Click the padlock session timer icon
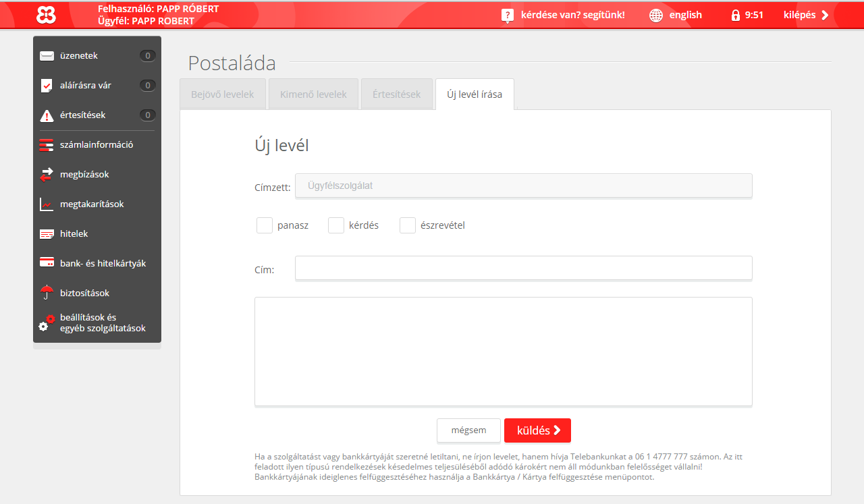 (736, 15)
